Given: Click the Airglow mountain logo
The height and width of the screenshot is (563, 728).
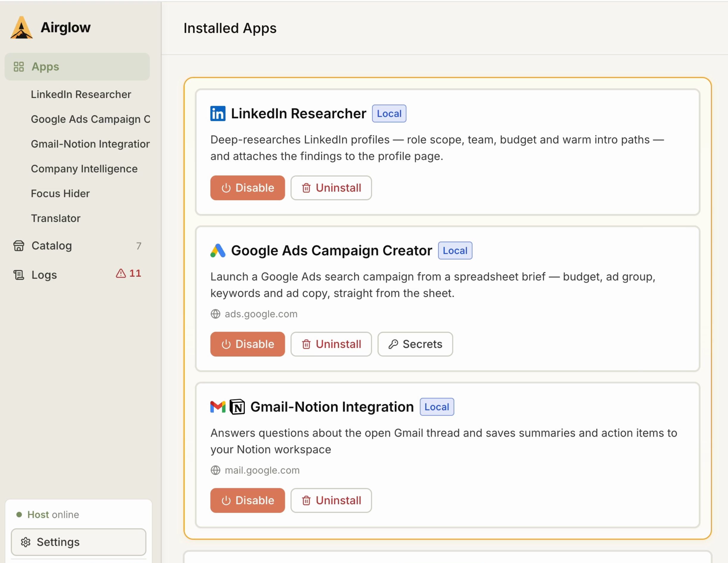Looking at the screenshot, I should (x=21, y=27).
